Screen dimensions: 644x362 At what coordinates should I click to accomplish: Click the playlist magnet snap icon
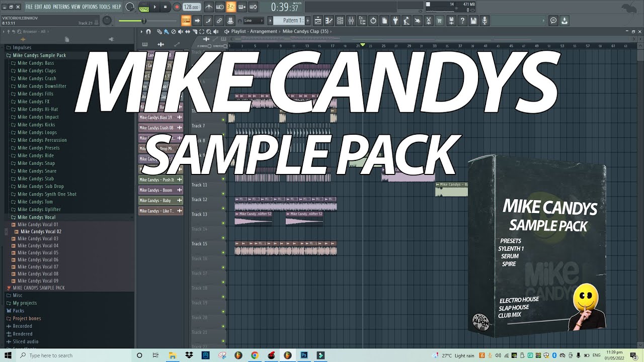coord(148,32)
